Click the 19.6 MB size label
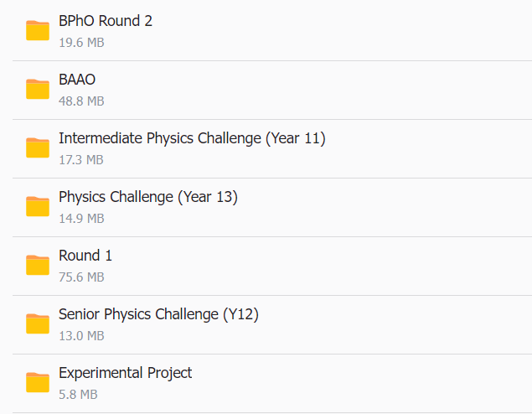Image resolution: width=532 pixels, height=414 pixels. (x=81, y=42)
